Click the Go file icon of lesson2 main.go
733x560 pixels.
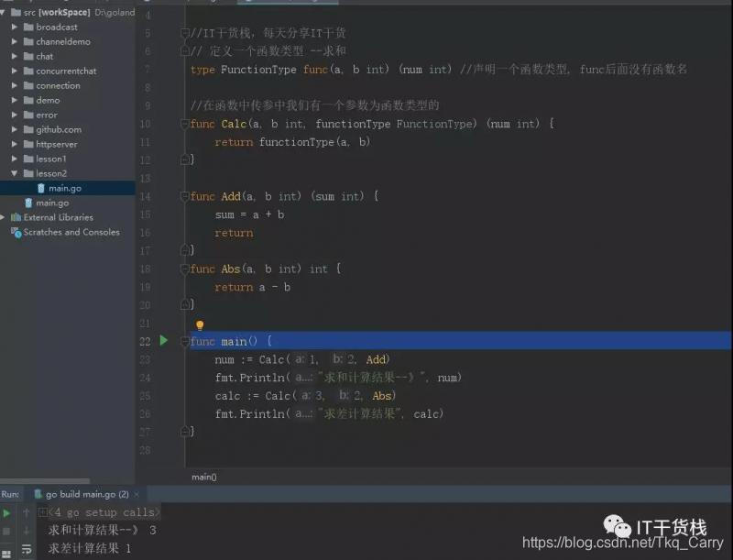pyautogui.click(x=41, y=188)
